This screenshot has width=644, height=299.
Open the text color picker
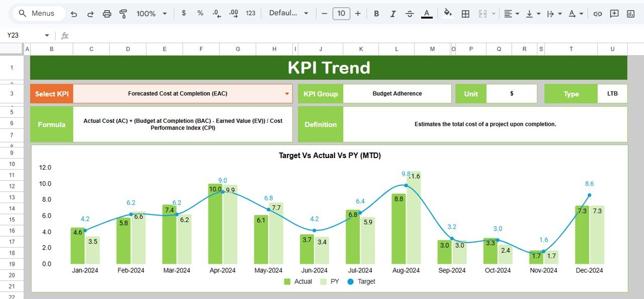(427, 14)
